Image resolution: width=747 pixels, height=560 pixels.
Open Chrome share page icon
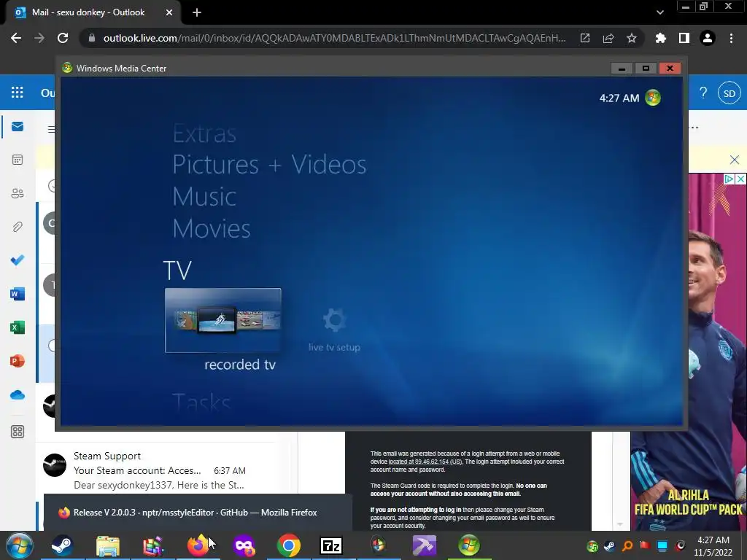click(608, 38)
